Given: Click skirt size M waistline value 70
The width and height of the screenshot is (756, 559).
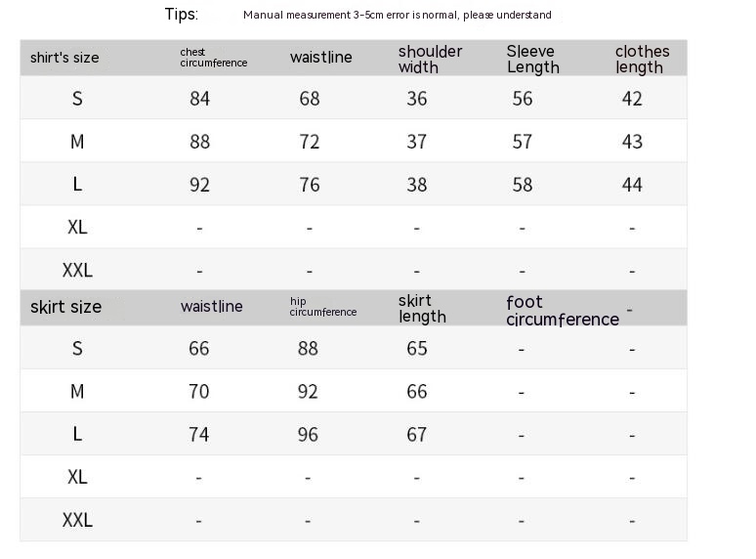Looking at the screenshot, I should (198, 392).
